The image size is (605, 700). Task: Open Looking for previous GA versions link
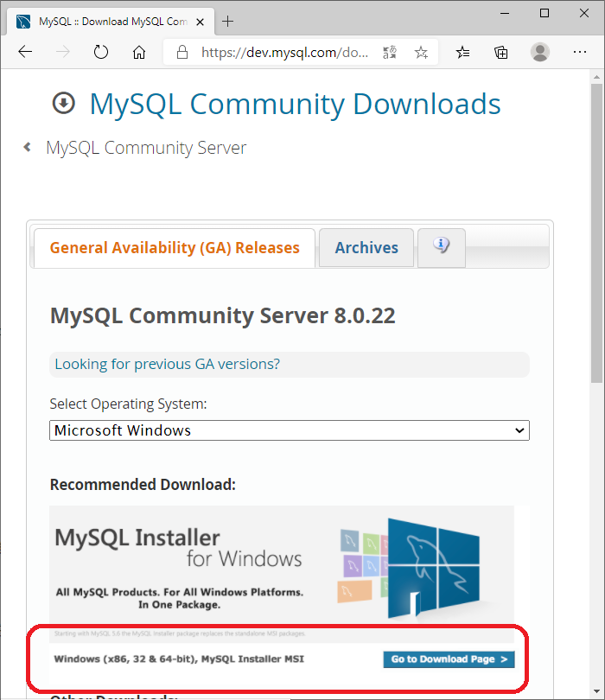coord(167,364)
